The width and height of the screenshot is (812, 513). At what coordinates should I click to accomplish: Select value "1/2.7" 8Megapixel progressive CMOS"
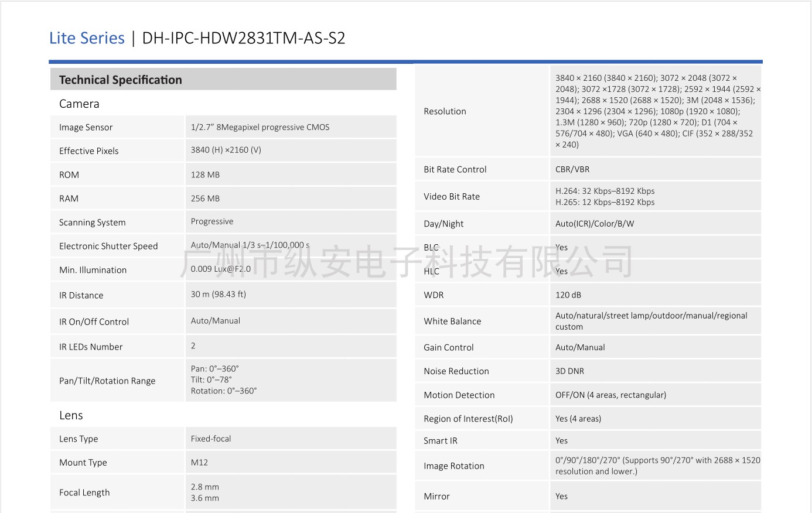[260, 127]
